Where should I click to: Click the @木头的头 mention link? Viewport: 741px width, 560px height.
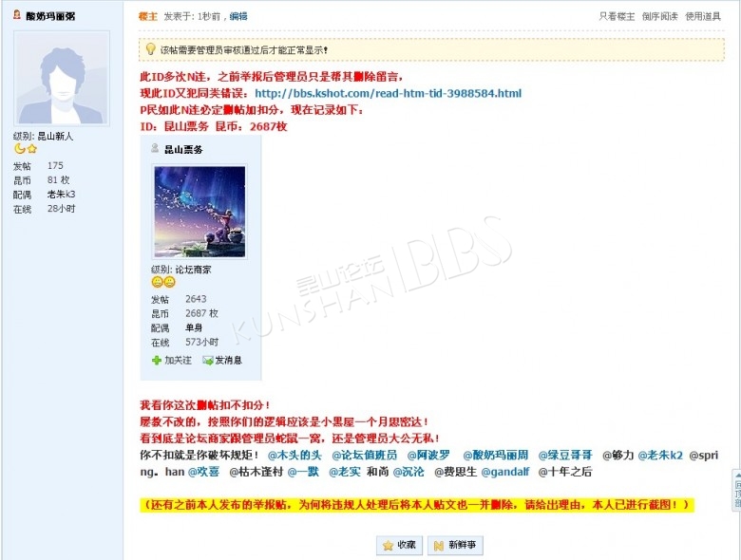[294, 456]
